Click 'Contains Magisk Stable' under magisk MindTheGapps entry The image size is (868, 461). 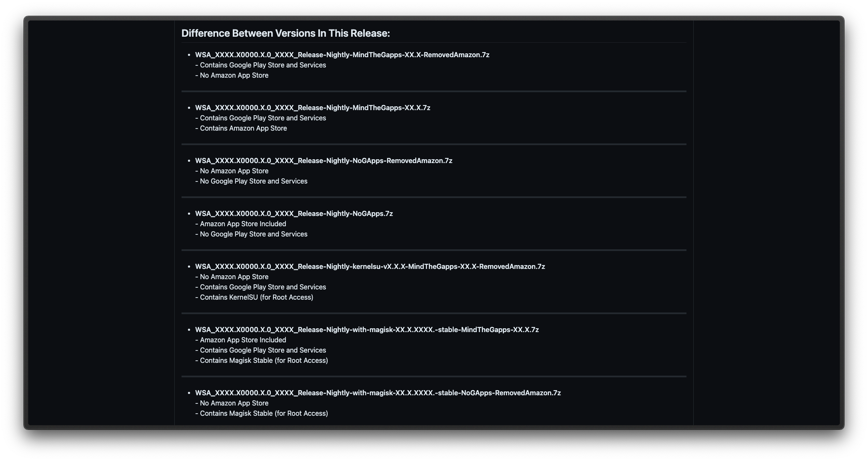click(261, 360)
